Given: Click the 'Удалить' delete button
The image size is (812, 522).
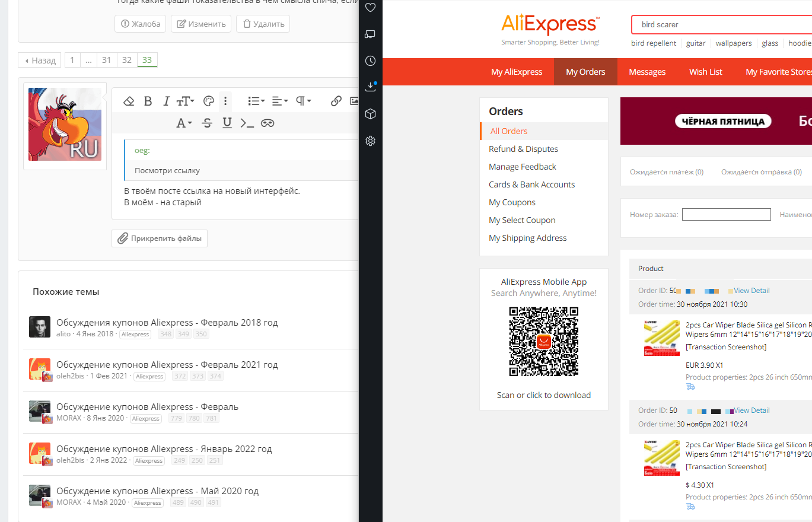Looking at the screenshot, I should click(x=263, y=24).
